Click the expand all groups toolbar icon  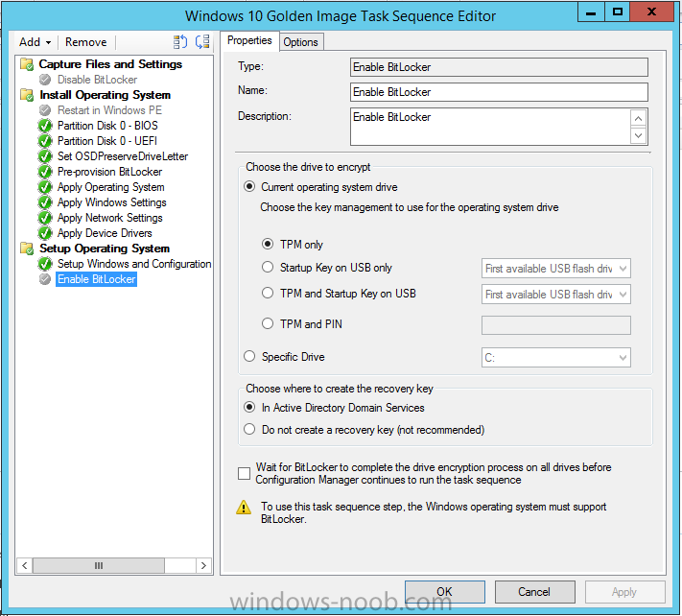coord(180,42)
